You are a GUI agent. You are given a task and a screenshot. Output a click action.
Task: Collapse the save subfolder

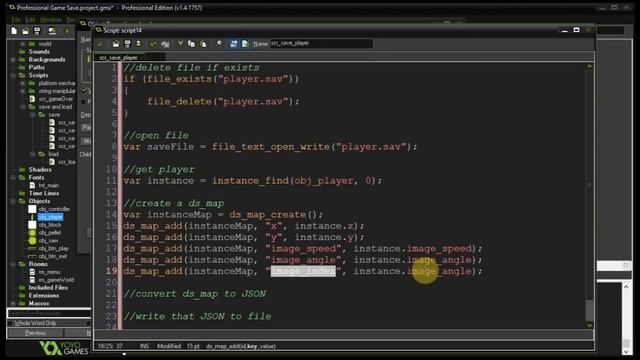pos(33,115)
